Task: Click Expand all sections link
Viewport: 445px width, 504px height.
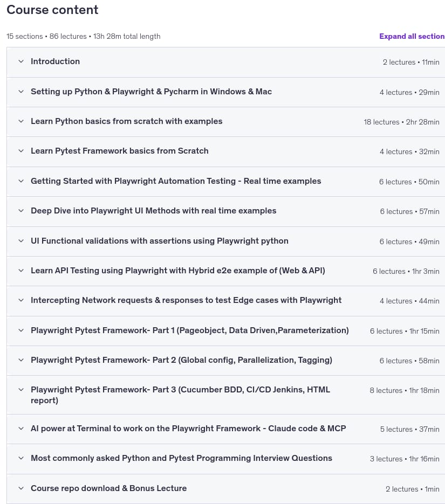Action: (412, 36)
